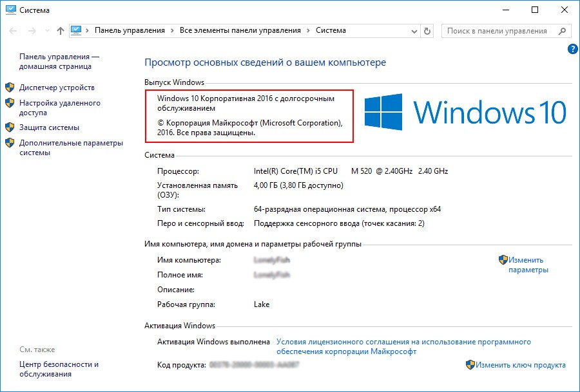Click the Forward navigation arrow
Screen dimensions: 580x392
point(32,31)
